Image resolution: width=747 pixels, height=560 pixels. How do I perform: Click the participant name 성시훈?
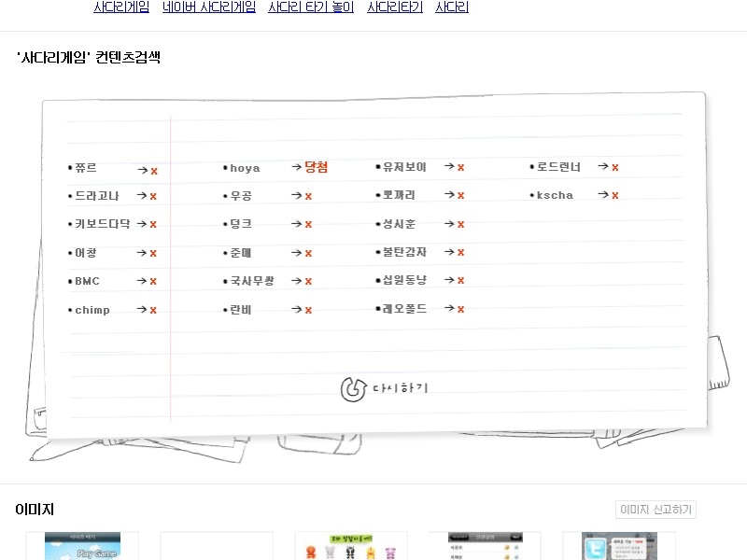tap(400, 224)
